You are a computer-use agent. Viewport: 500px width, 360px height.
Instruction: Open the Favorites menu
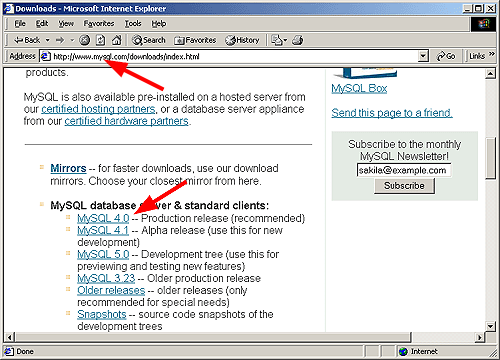tap(99, 24)
